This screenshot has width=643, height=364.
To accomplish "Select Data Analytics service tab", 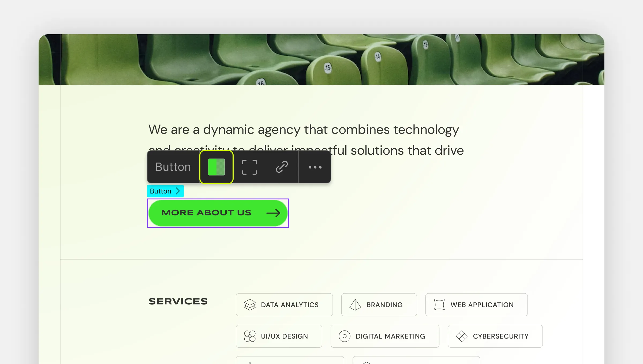I will (x=284, y=304).
